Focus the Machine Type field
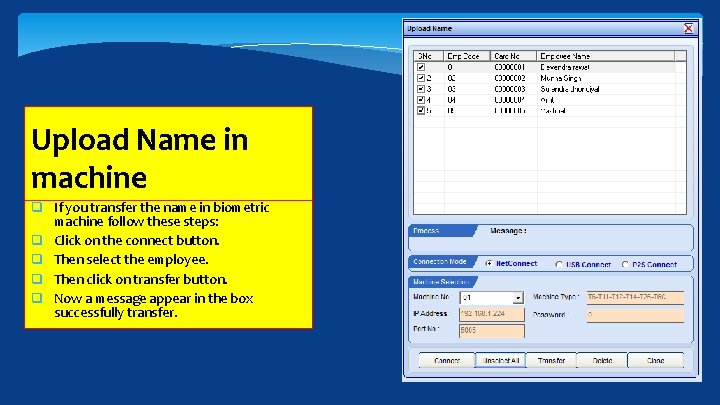This screenshot has width=720, height=405. click(x=635, y=298)
